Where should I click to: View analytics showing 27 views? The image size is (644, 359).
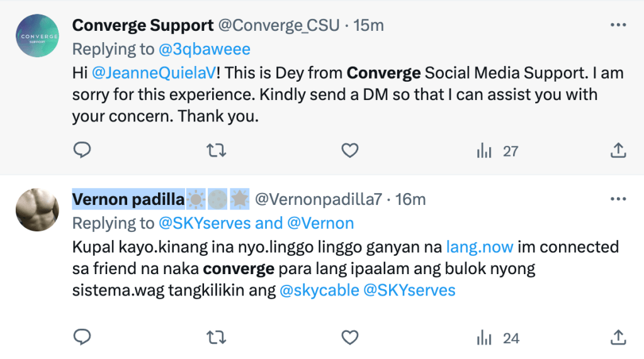497,151
